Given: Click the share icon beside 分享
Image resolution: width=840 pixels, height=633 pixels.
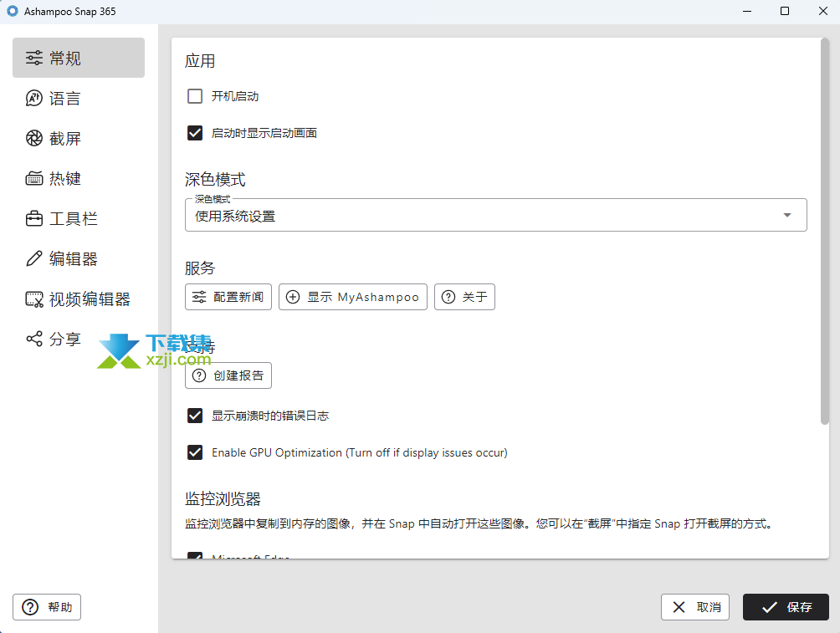Looking at the screenshot, I should 34,339.
